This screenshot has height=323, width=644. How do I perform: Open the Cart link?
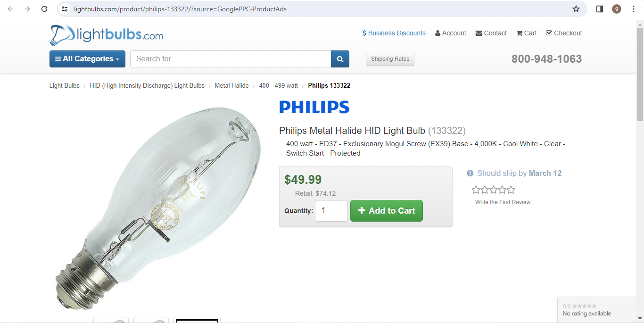(527, 33)
